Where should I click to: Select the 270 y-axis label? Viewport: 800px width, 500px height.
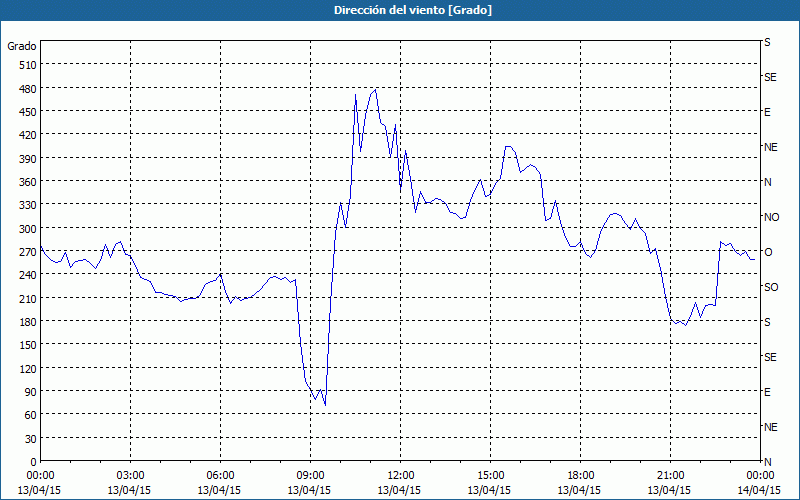[x=28, y=252]
